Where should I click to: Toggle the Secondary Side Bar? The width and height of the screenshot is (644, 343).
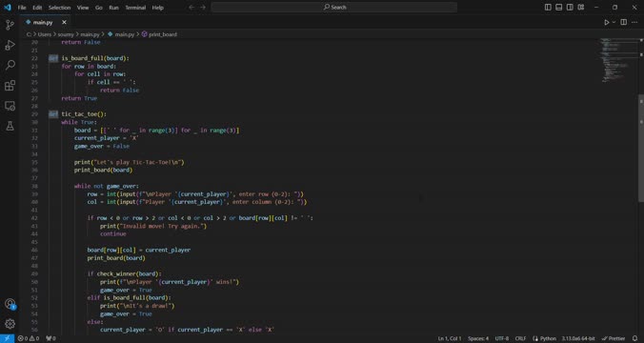tap(570, 8)
